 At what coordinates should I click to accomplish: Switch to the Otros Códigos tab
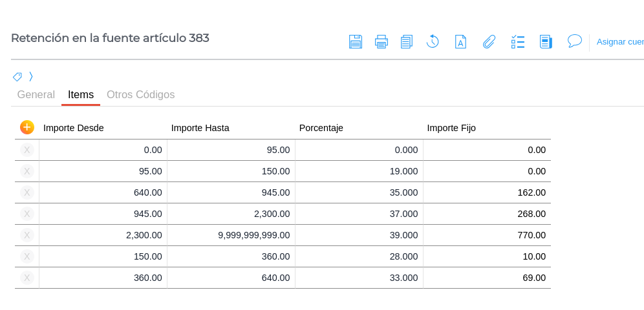point(140,95)
